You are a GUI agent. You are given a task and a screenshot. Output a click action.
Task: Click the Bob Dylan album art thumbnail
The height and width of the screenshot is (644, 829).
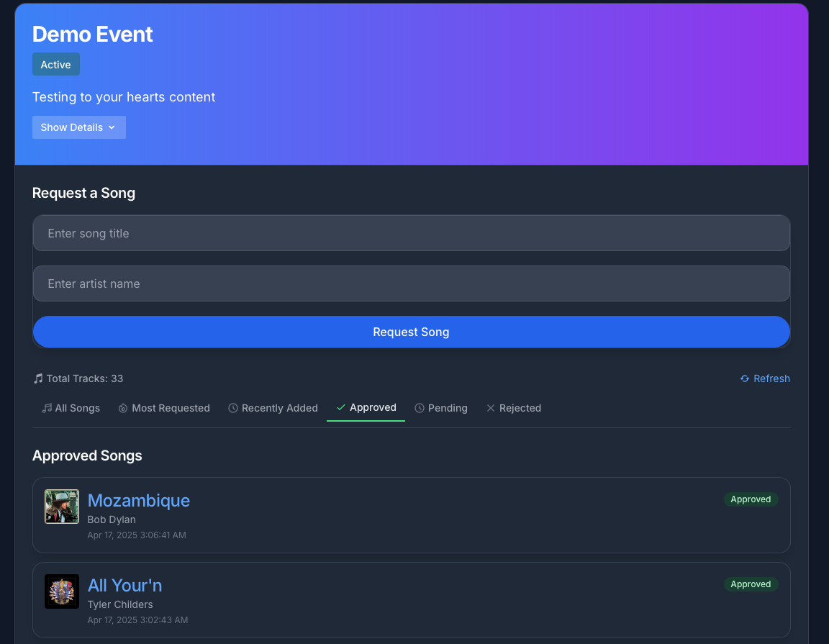62,507
